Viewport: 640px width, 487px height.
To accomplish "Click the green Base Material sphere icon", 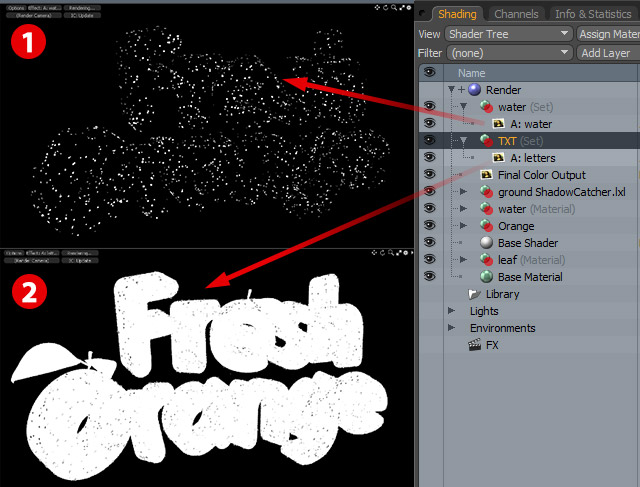I will click(487, 276).
